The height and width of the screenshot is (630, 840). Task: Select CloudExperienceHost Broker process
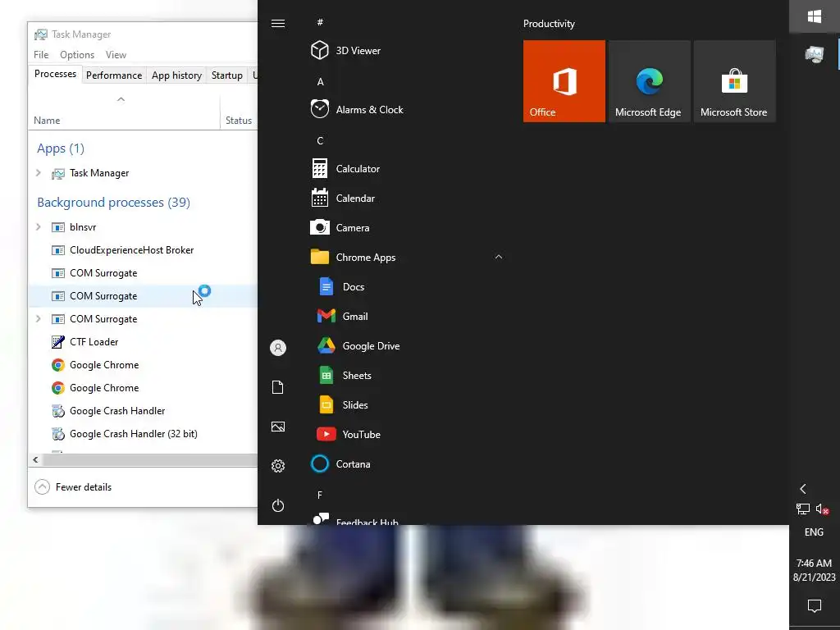click(x=143, y=249)
